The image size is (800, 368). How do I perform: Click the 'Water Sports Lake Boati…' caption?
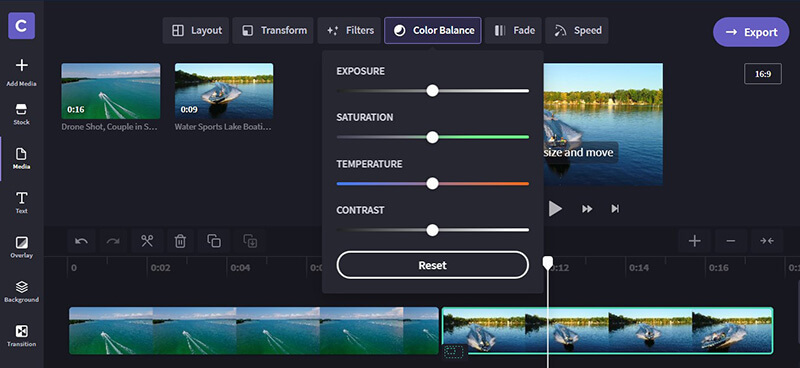[223, 127]
